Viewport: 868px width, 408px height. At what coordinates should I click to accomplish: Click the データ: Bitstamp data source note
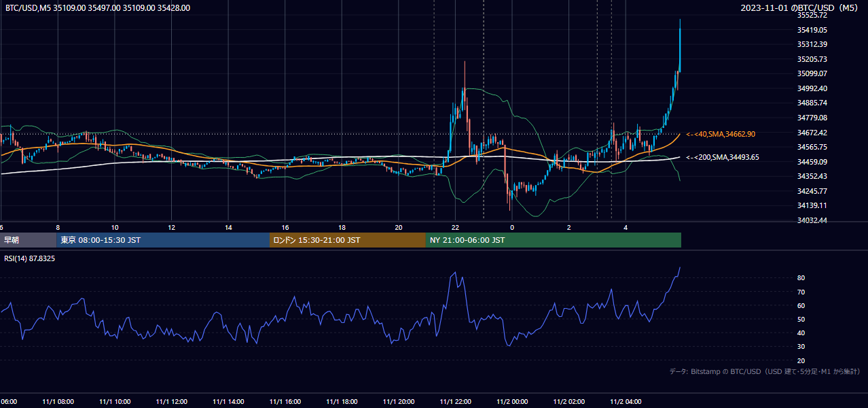pos(765,372)
